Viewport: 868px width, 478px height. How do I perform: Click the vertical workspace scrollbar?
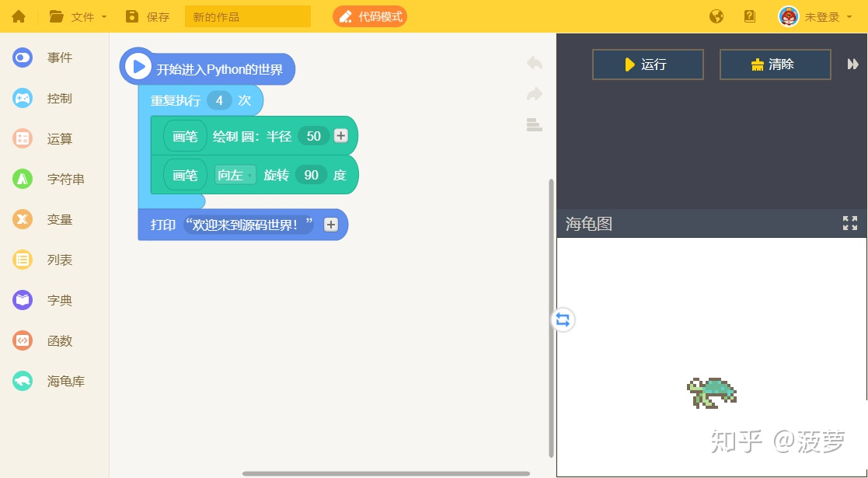pos(551,318)
